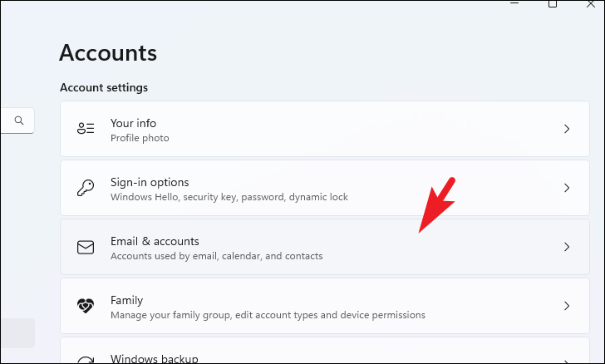Maximize the Settings window
Screen dimensions: 605x364
click(x=553, y=3)
